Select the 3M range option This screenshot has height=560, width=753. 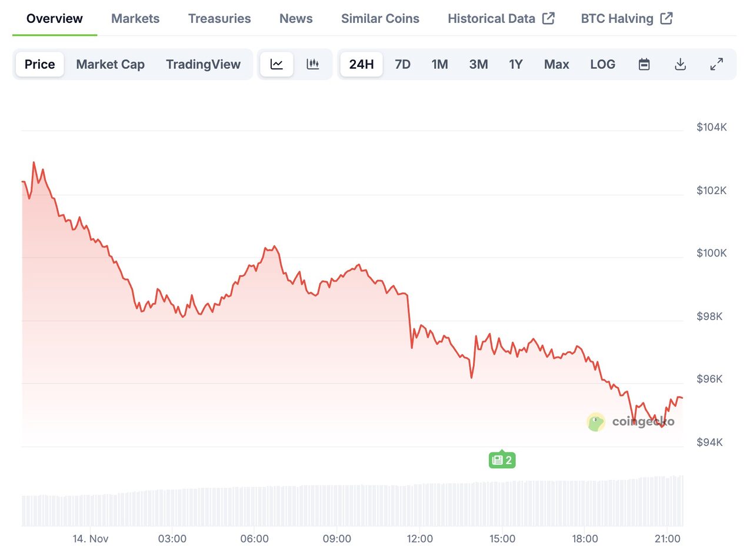(x=478, y=64)
